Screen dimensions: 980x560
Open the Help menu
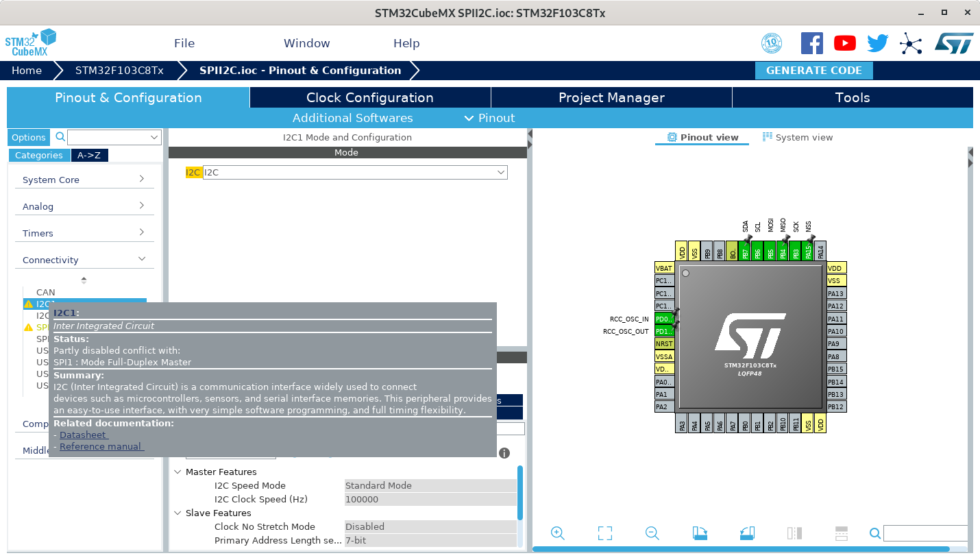click(x=406, y=43)
